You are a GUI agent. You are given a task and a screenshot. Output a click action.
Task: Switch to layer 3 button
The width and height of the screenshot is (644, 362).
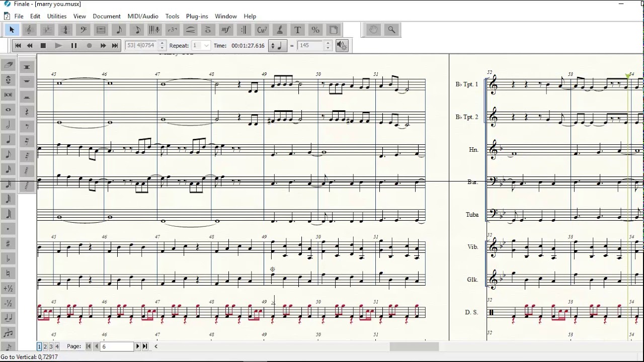(51, 346)
